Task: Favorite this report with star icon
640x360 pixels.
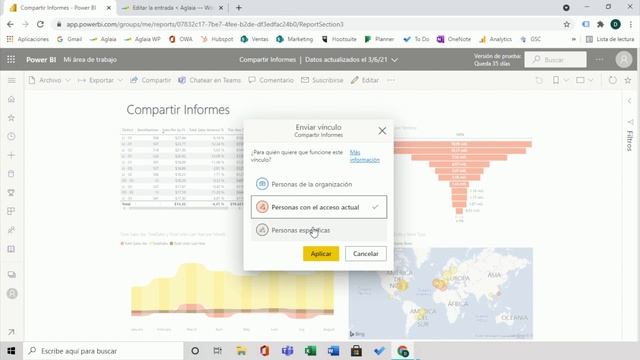Action: [x=628, y=80]
